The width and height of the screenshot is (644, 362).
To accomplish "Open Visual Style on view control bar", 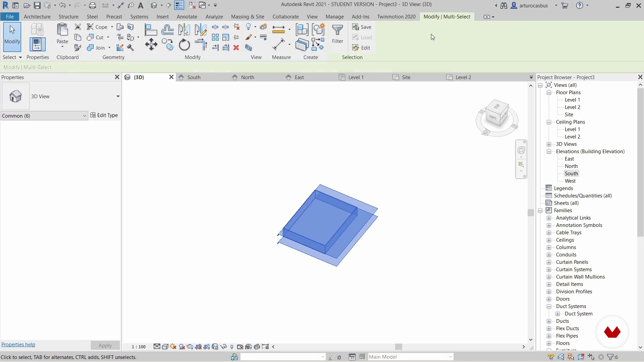I will click(165, 347).
